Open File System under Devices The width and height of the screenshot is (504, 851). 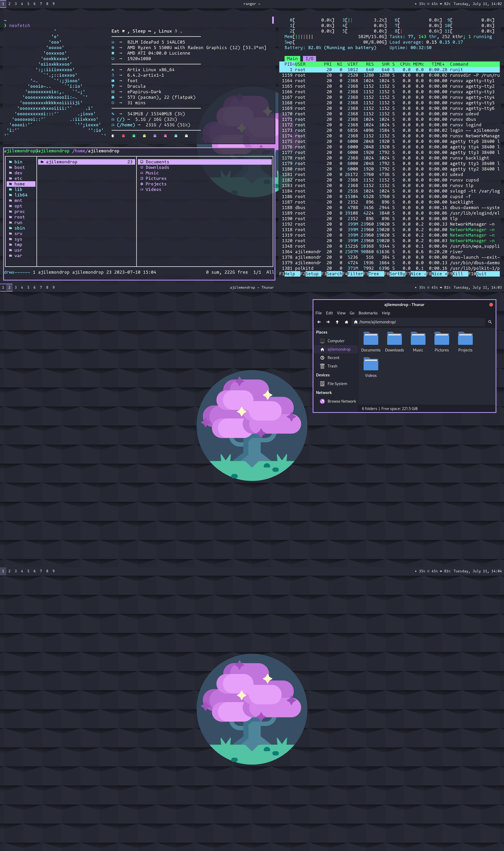(336, 383)
